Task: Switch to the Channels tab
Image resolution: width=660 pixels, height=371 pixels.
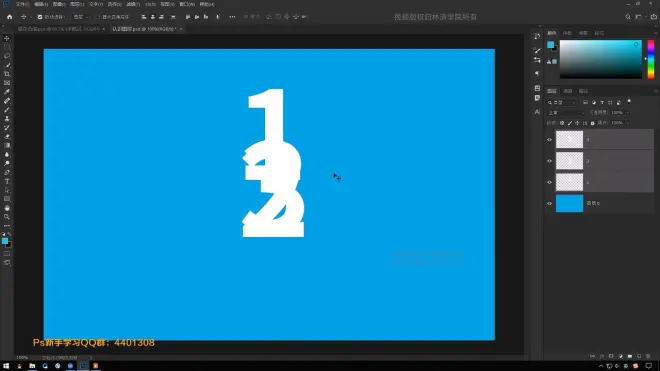Action: pos(568,91)
